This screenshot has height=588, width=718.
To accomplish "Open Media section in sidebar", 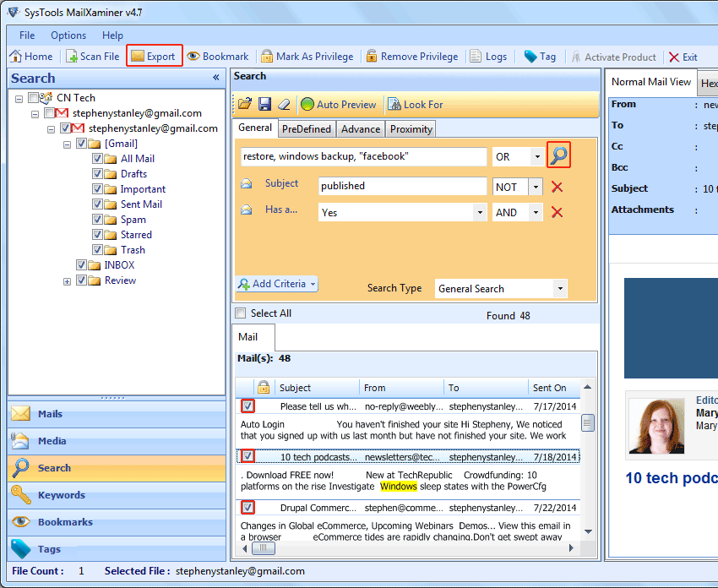I will (117, 441).
